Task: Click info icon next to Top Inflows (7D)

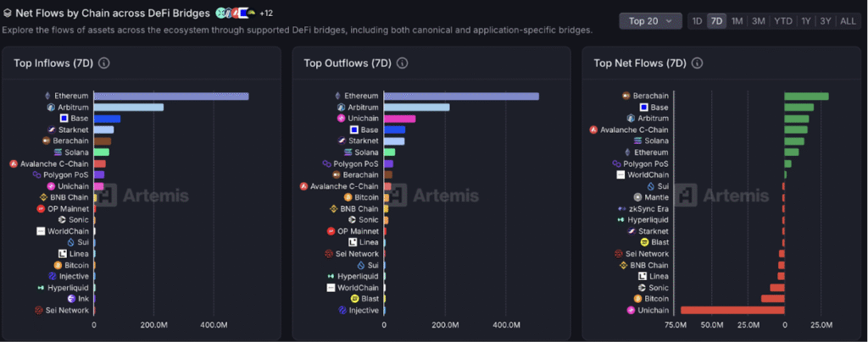Action: pyautogui.click(x=103, y=63)
